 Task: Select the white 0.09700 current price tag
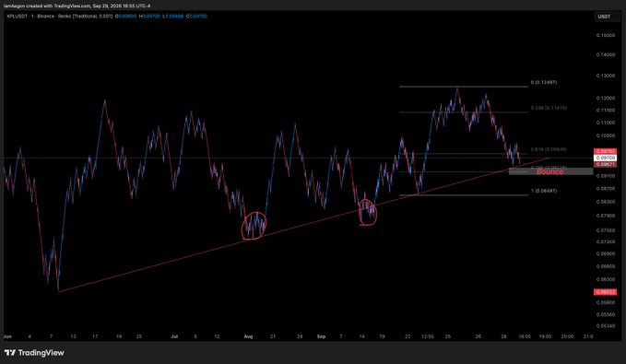[606, 159]
